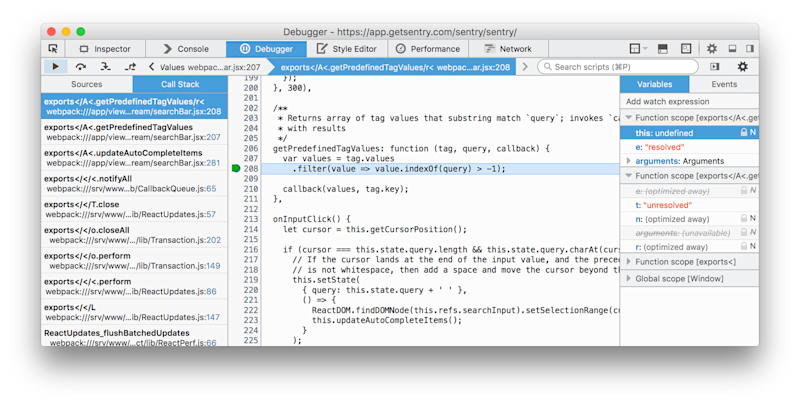800x405 pixels.
Task: Click the lock icon on 'this: undefined'
Action: pyautogui.click(x=744, y=133)
